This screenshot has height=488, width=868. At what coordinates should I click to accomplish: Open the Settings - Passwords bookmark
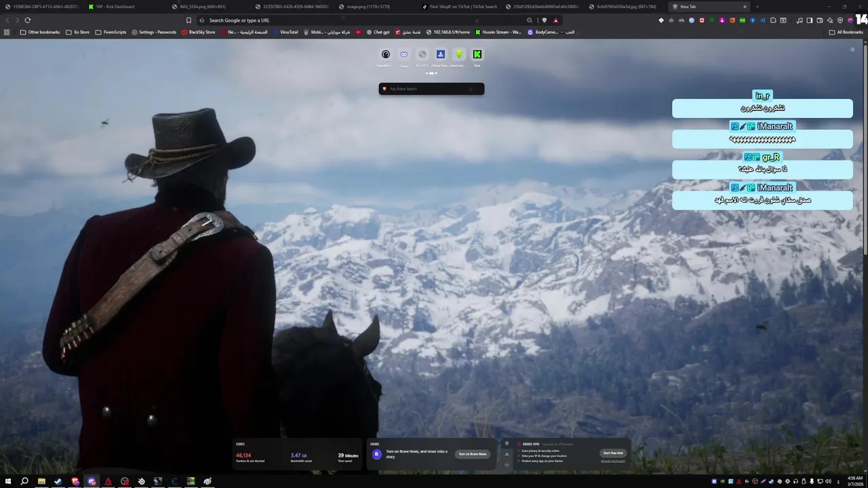point(154,32)
